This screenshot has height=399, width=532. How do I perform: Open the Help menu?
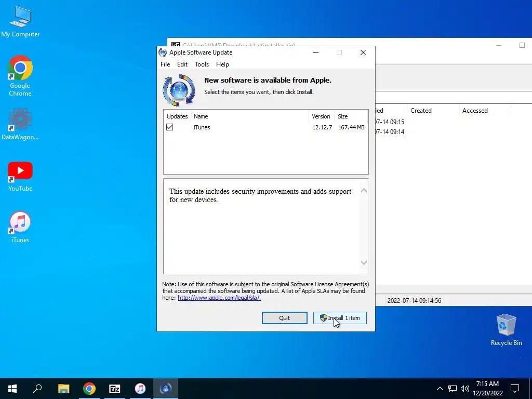[222, 64]
